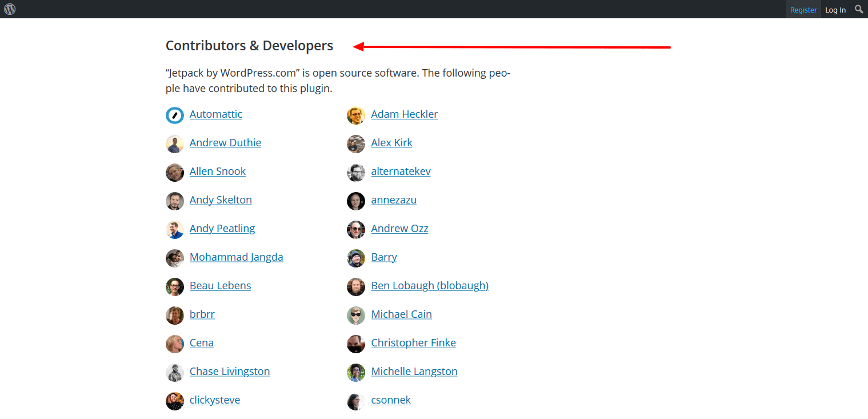Click Andrew Duthie's avatar
The width and height of the screenshot is (868, 419).
(x=175, y=143)
